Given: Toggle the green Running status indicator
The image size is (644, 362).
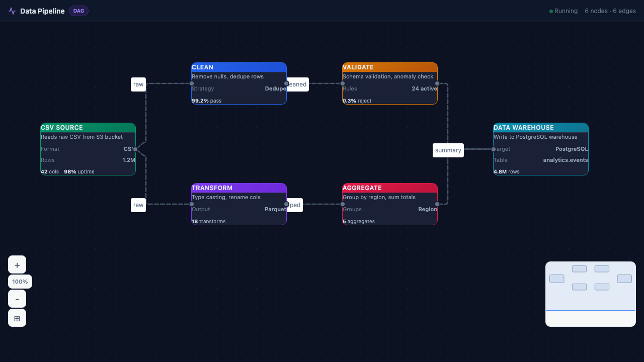Looking at the screenshot, I should click(x=551, y=11).
